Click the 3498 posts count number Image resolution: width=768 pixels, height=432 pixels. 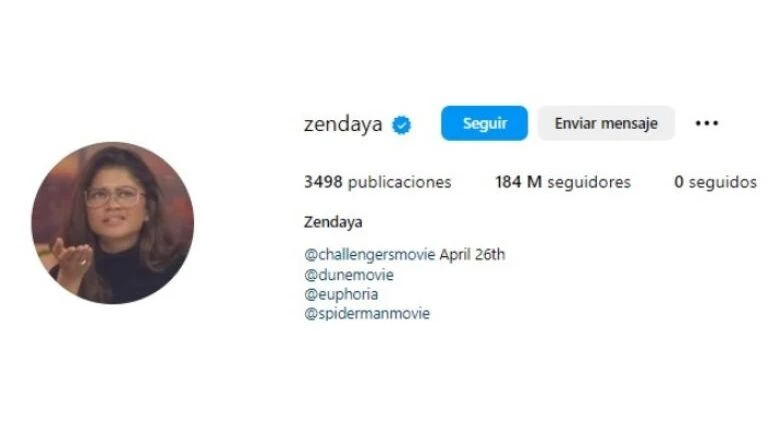pyautogui.click(x=323, y=182)
